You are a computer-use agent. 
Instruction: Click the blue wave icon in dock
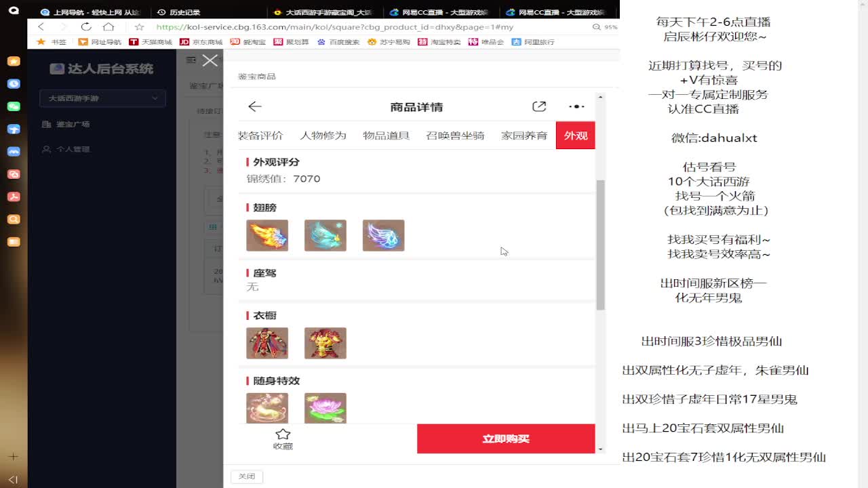[x=14, y=152]
